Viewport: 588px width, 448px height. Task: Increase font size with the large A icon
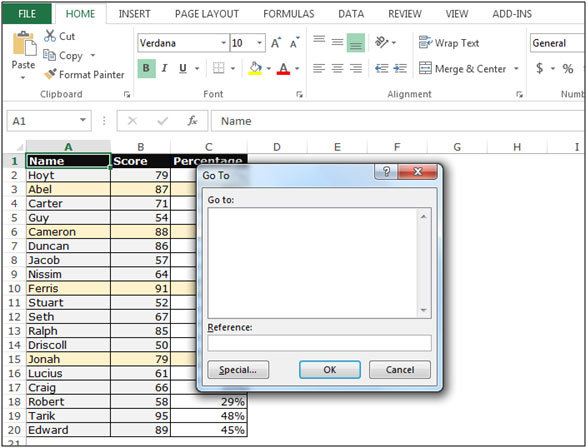(x=276, y=43)
